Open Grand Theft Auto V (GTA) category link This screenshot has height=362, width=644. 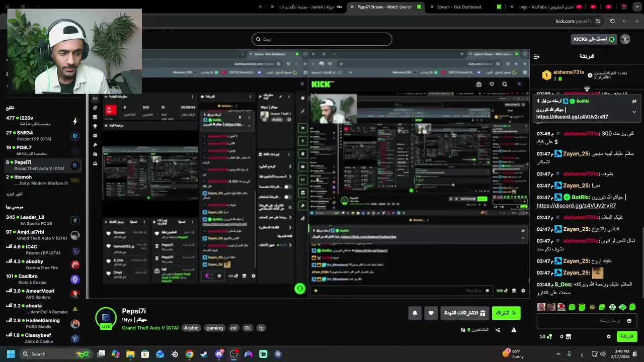(150, 328)
